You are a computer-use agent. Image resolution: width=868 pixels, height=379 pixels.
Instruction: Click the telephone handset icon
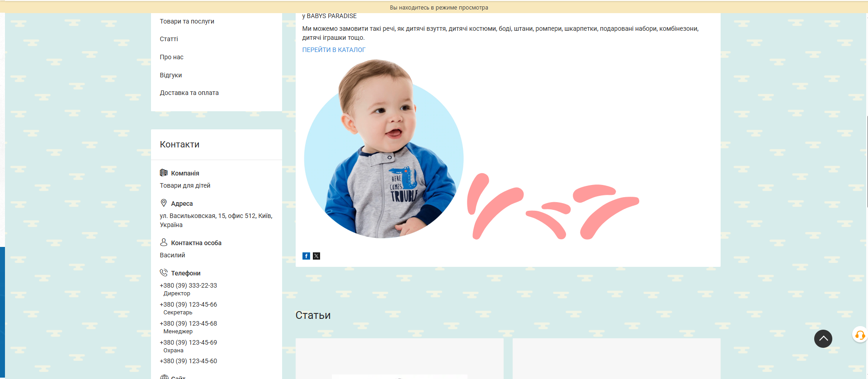pyautogui.click(x=164, y=273)
